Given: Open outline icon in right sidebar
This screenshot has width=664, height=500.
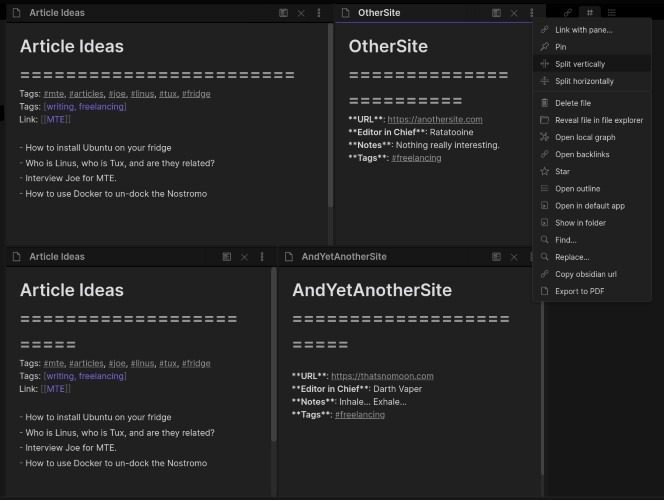Looking at the screenshot, I should [611, 13].
